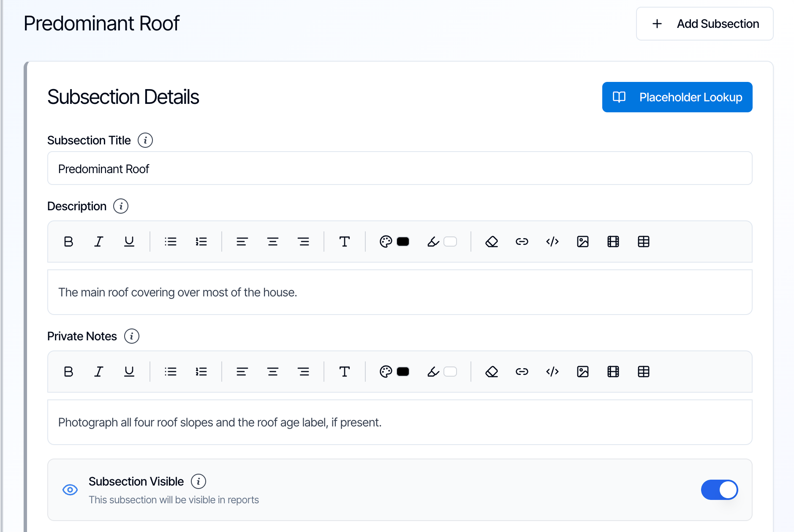Toggle Italic in the Description toolbar

click(x=99, y=242)
